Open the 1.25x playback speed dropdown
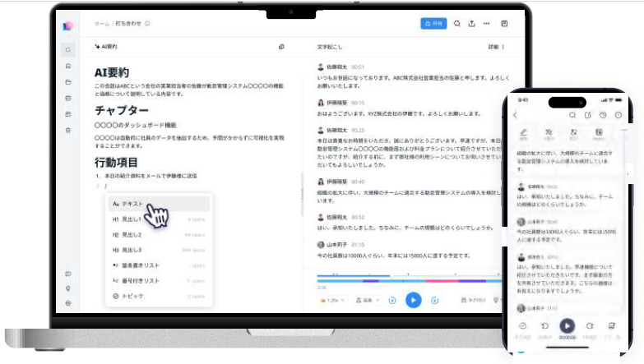644x364 pixels. point(333,301)
